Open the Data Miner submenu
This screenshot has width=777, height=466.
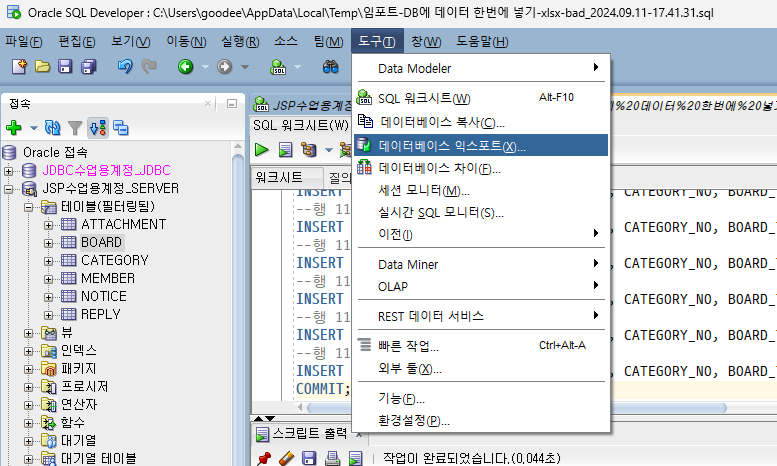pyautogui.click(x=481, y=264)
